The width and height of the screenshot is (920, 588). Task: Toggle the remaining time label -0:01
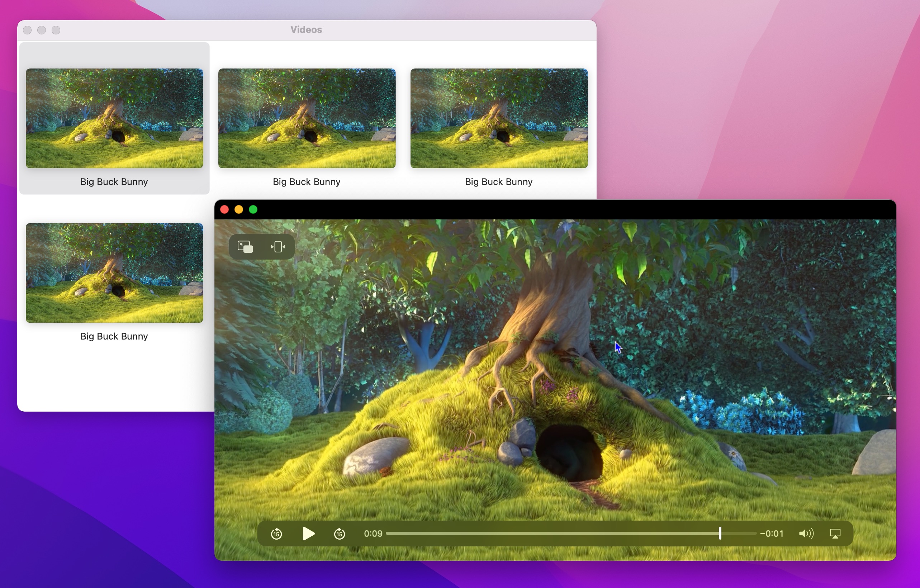click(772, 534)
